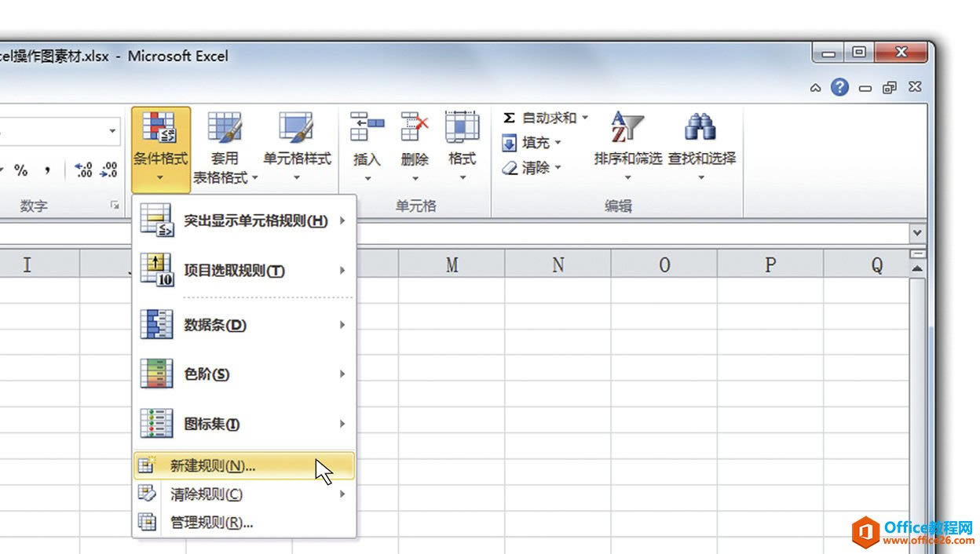Apply comma thousands separator style
980x554 pixels.
pyautogui.click(x=47, y=170)
